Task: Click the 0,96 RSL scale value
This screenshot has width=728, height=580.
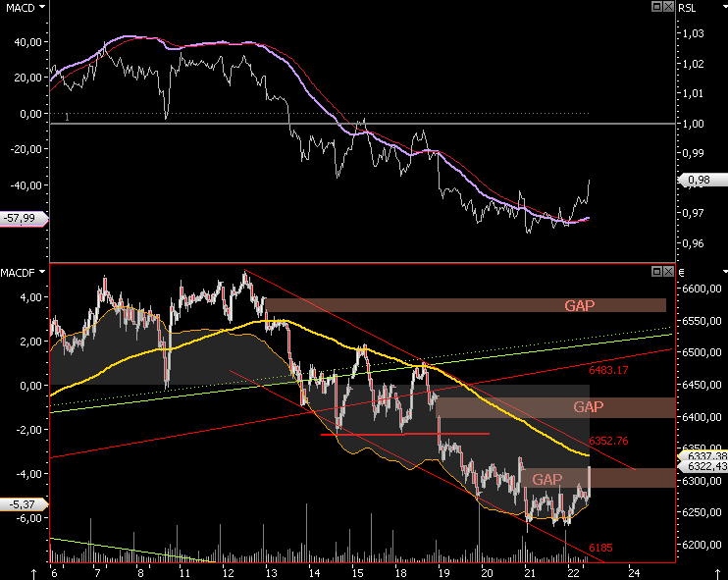Action: 694,243
